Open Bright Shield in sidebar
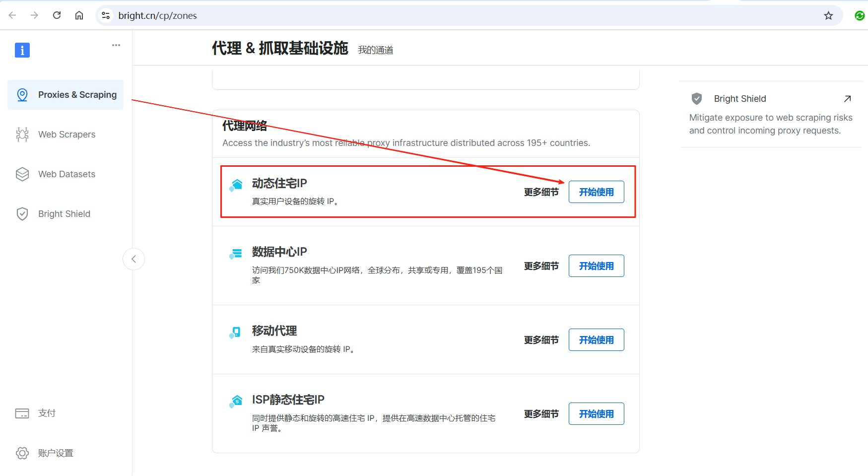Viewport: 868px width, 476px height. pos(66,214)
